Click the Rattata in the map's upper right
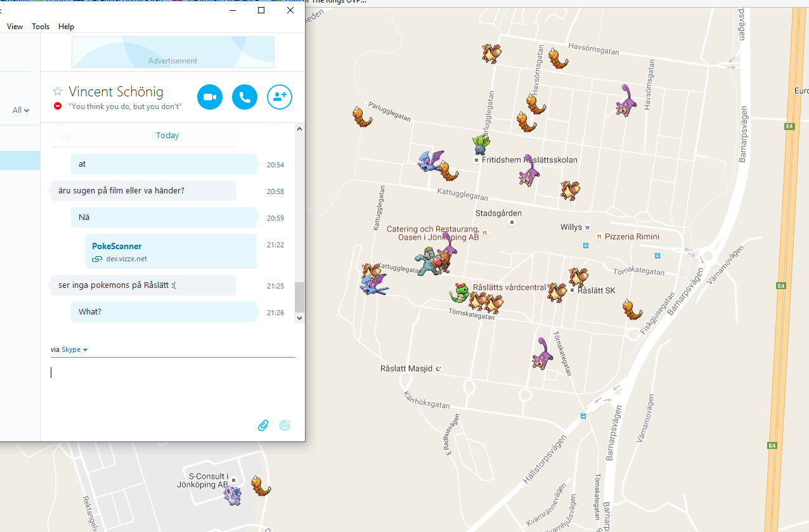The image size is (809, 532). 625,100
